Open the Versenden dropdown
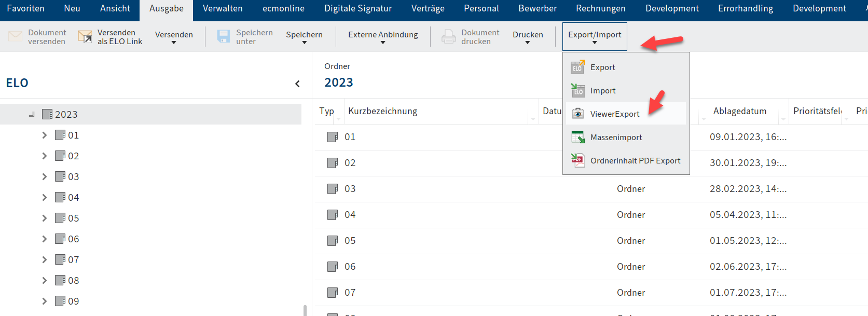The image size is (868, 316). [x=174, y=36]
